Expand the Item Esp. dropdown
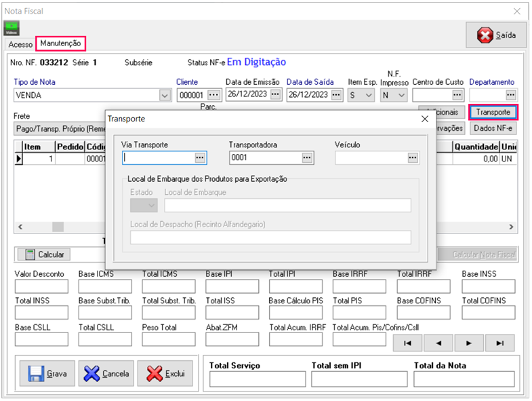This screenshot has width=532, height=401. pyautogui.click(x=369, y=96)
